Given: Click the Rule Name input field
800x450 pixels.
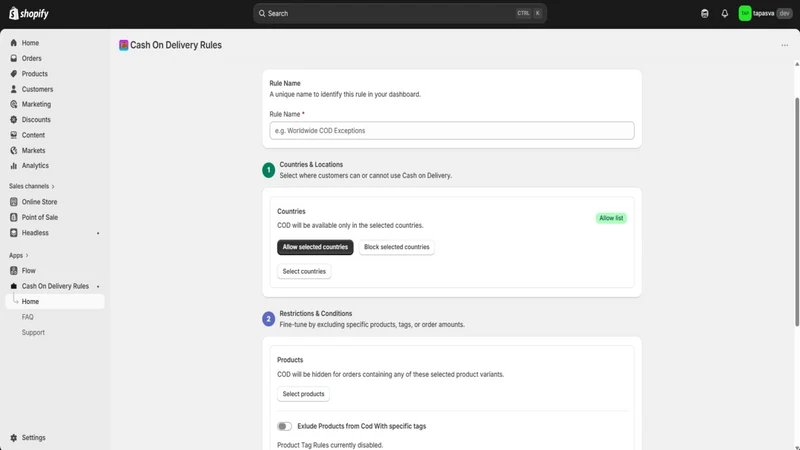Looking at the screenshot, I should (x=452, y=131).
